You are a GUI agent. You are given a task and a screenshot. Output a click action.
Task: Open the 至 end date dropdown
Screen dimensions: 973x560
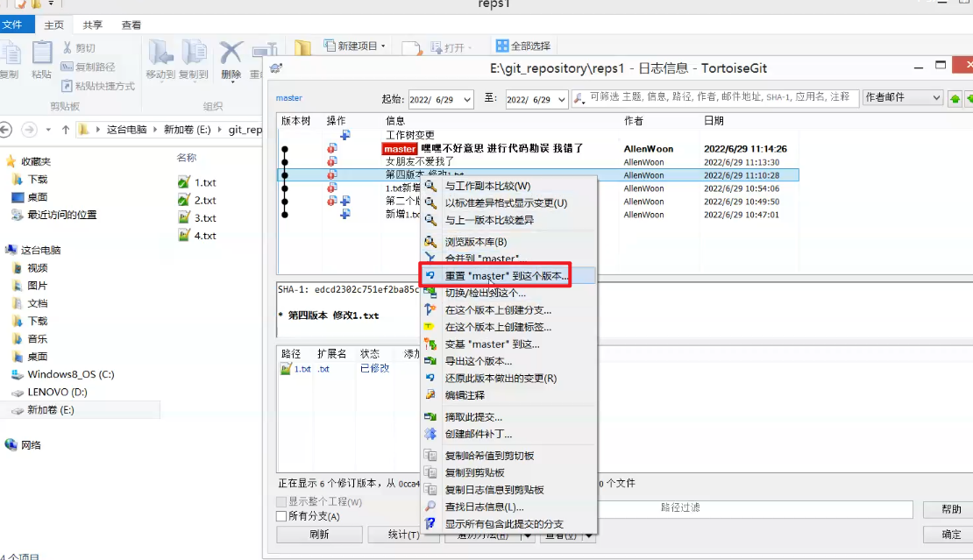(x=561, y=99)
